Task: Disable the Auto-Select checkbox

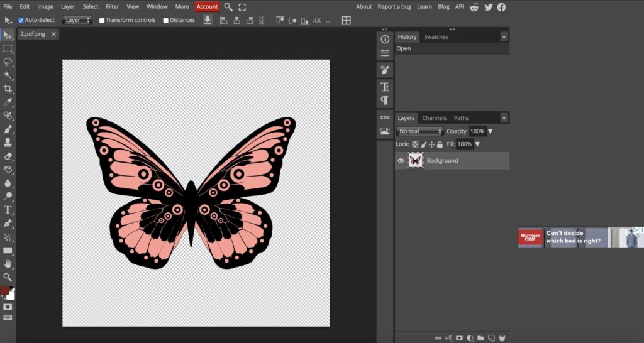Action: click(21, 20)
